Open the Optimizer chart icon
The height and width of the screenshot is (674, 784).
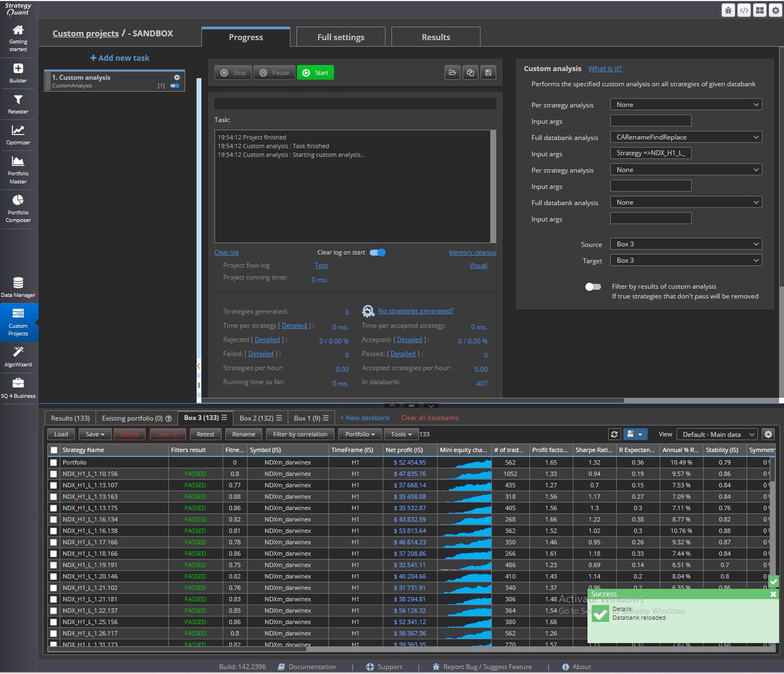[x=18, y=135]
